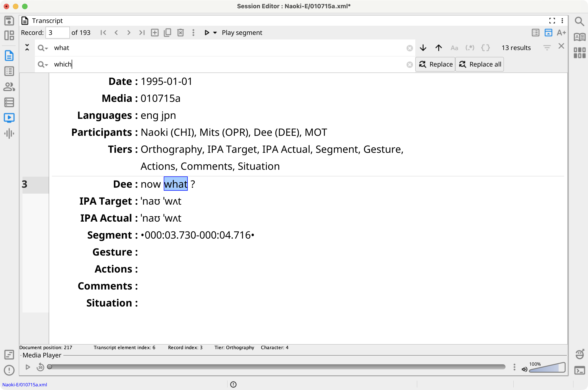
Task: Open record options three-dot menu
Action: pos(193,33)
